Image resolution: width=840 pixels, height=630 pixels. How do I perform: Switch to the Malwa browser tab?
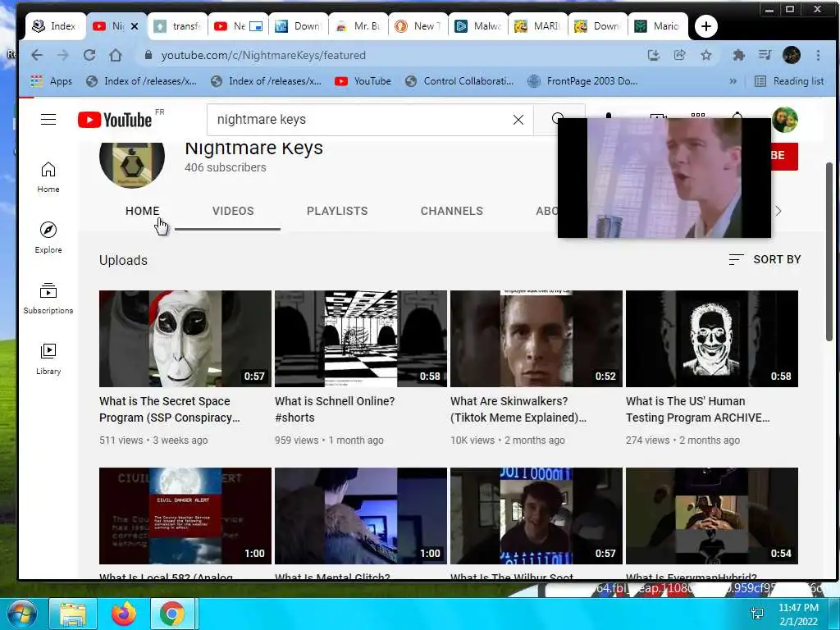click(x=478, y=25)
